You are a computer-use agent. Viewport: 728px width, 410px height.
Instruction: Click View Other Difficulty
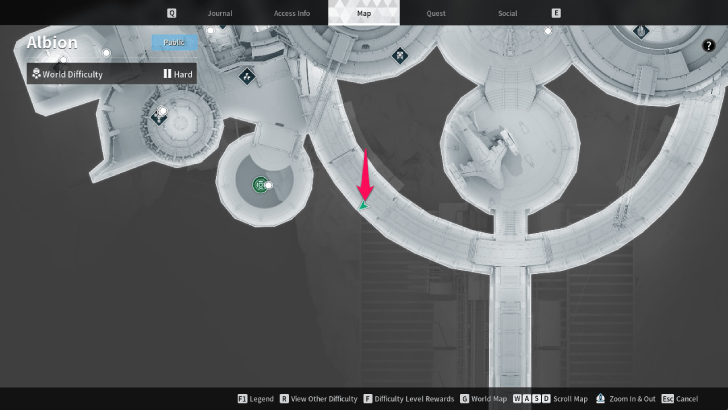tap(319, 399)
